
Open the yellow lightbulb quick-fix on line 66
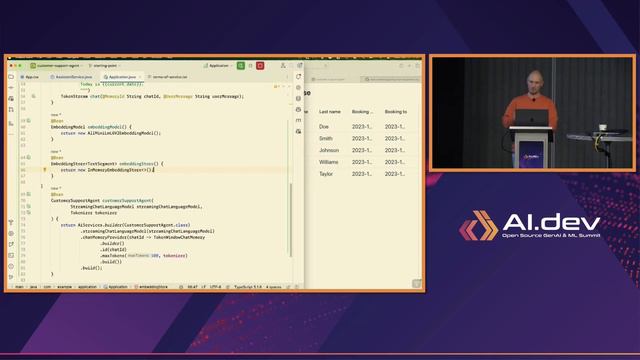(x=45, y=169)
